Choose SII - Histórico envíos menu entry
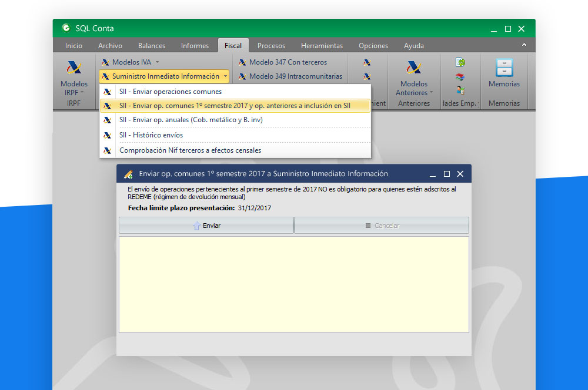The width and height of the screenshot is (588, 390). pyautogui.click(x=151, y=135)
